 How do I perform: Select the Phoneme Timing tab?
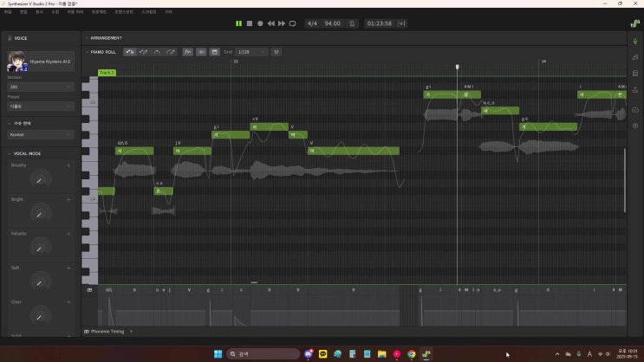[x=107, y=332]
